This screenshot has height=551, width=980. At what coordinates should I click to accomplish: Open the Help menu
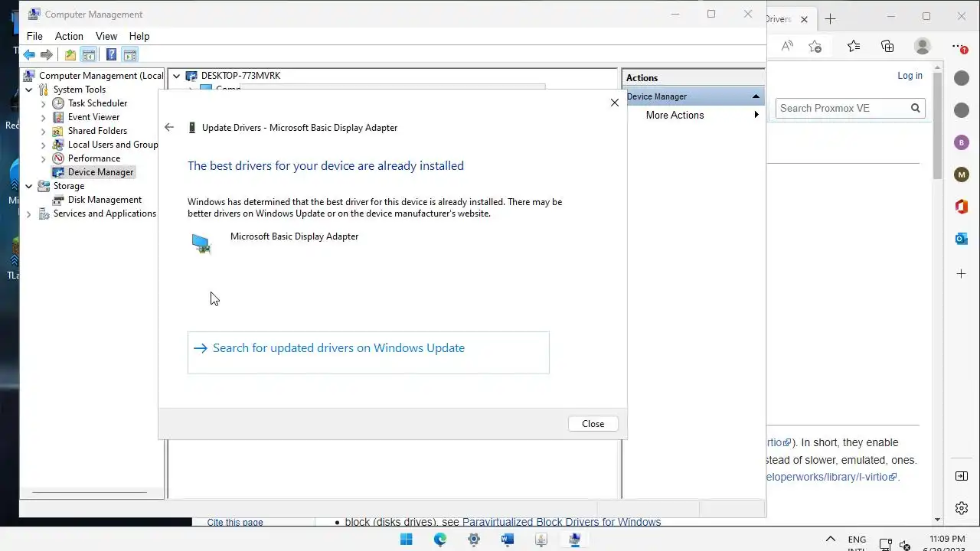click(139, 36)
